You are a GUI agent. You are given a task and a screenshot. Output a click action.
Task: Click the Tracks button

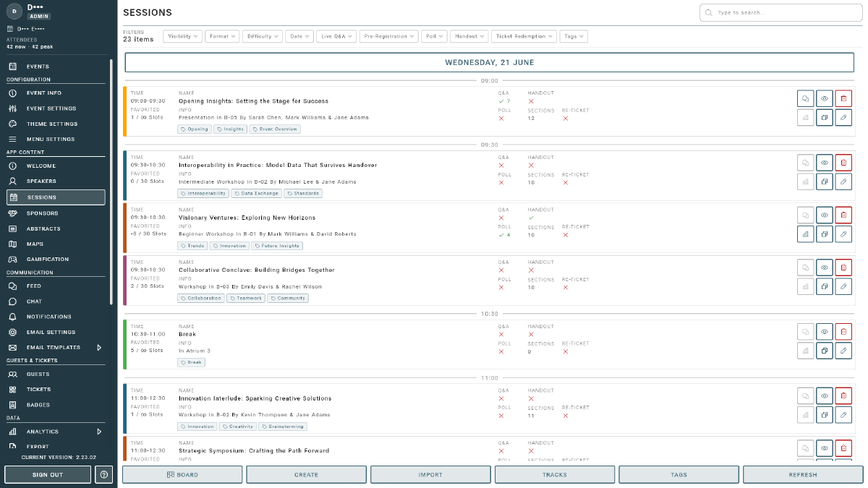555,475
